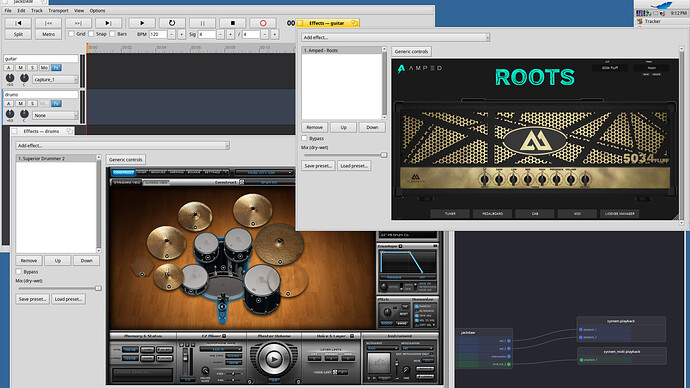Start playback with the Play transport button
This screenshot has width=690, height=388.
[142, 23]
